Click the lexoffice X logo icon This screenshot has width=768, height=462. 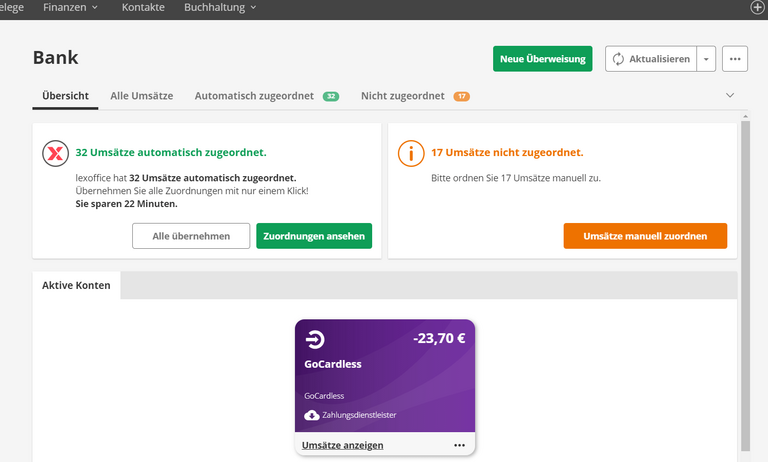[x=54, y=153]
